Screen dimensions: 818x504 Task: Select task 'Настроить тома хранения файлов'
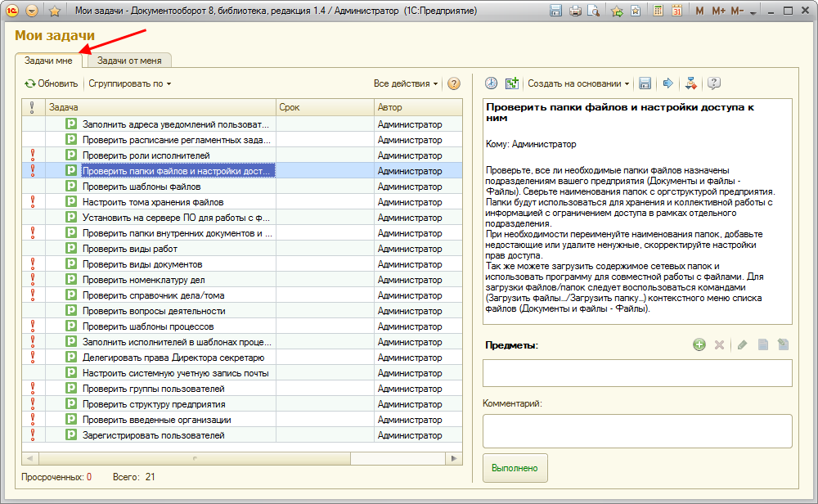pos(153,202)
